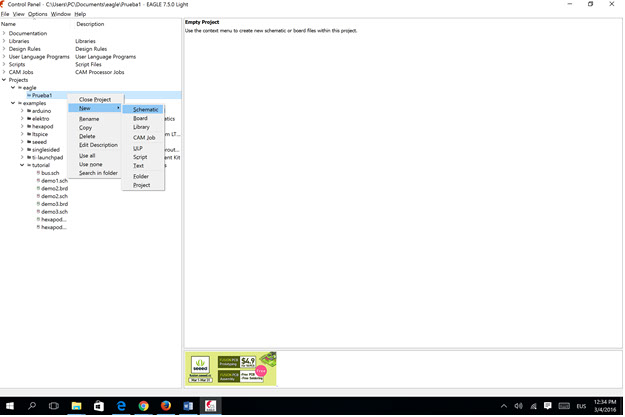
Task: Choose Board from the New submenu
Action: click(143, 118)
